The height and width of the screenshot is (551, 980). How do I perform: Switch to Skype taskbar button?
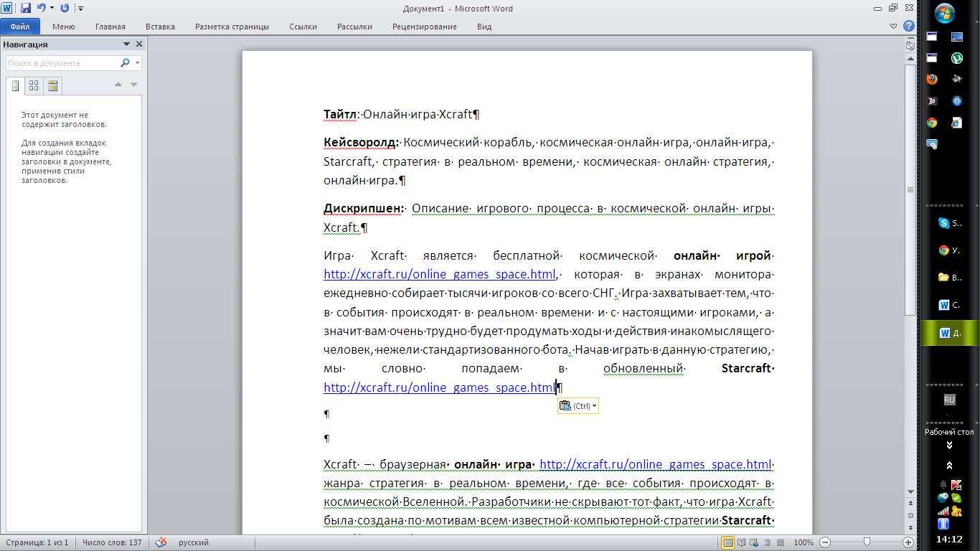click(x=950, y=223)
